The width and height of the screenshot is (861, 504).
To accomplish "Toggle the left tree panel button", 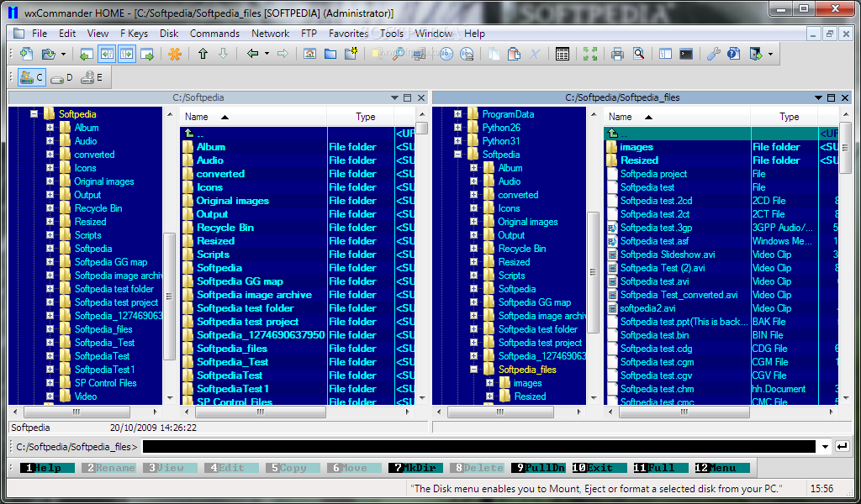I will [x=107, y=54].
